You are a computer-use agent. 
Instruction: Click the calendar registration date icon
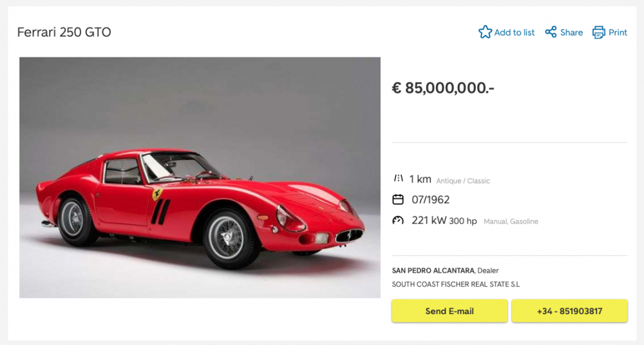pos(398,199)
